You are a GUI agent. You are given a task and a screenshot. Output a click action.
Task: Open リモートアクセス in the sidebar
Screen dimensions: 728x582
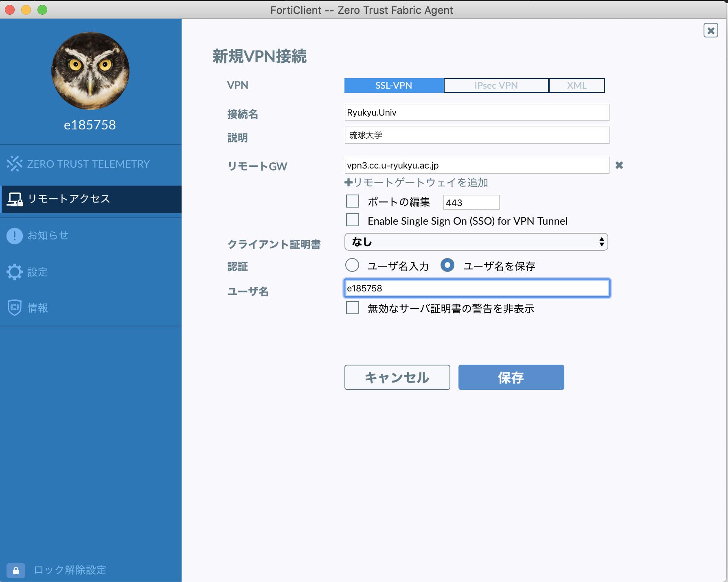pyautogui.click(x=92, y=199)
